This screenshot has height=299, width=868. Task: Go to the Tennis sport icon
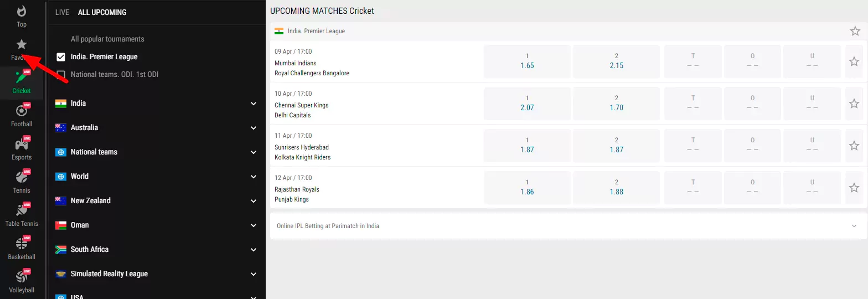click(22, 178)
